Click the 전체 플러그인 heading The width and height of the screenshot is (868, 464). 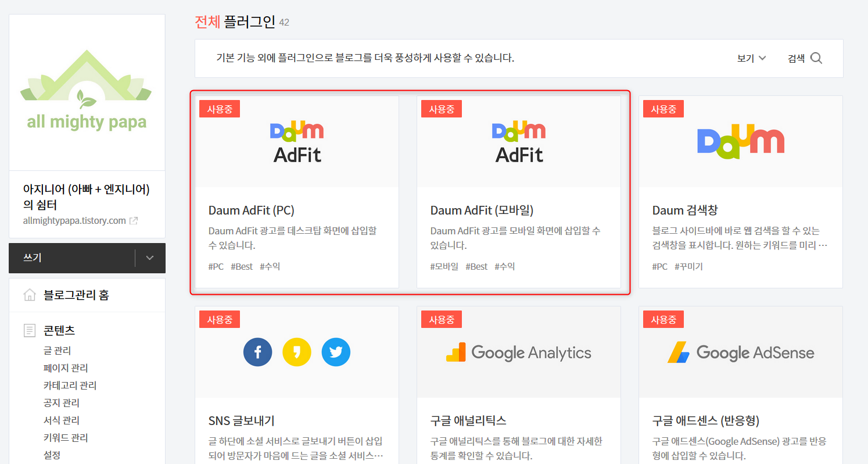pyautogui.click(x=235, y=22)
